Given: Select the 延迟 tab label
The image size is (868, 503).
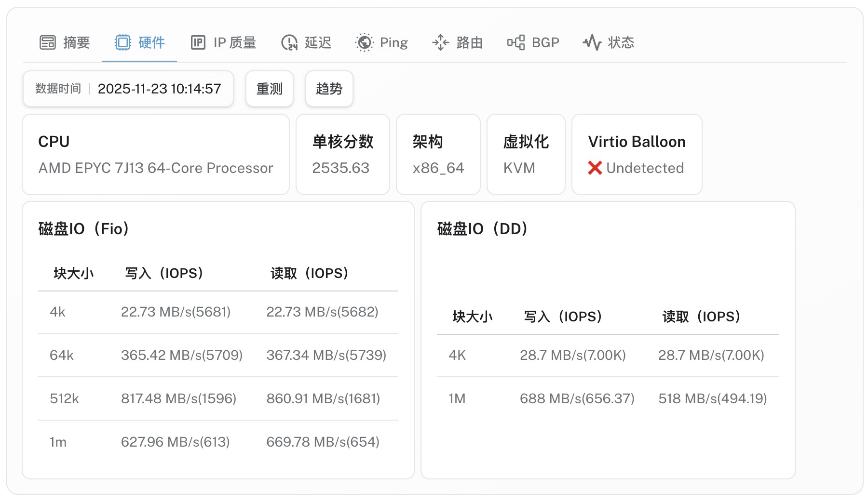Looking at the screenshot, I should (318, 43).
